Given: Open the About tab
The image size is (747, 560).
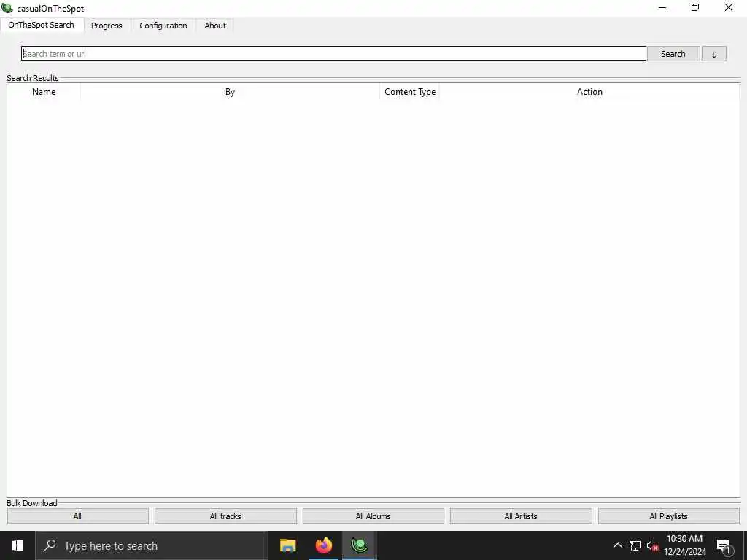Looking at the screenshot, I should click(215, 26).
